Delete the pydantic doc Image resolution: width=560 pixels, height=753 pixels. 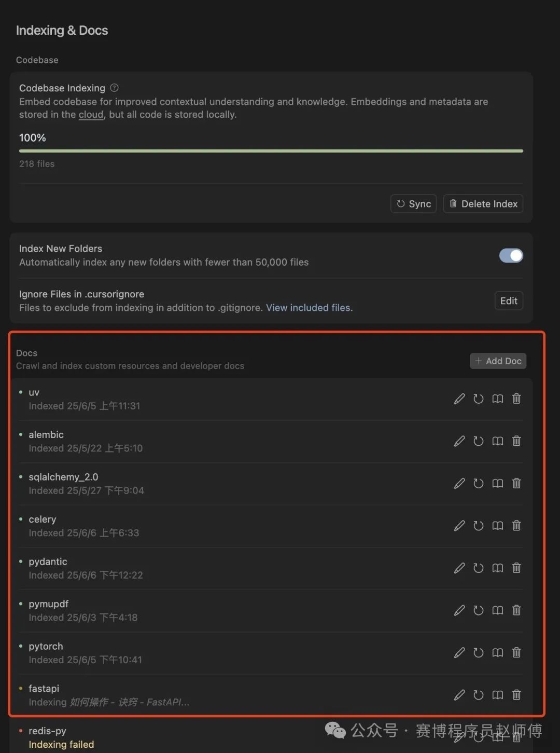click(516, 568)
